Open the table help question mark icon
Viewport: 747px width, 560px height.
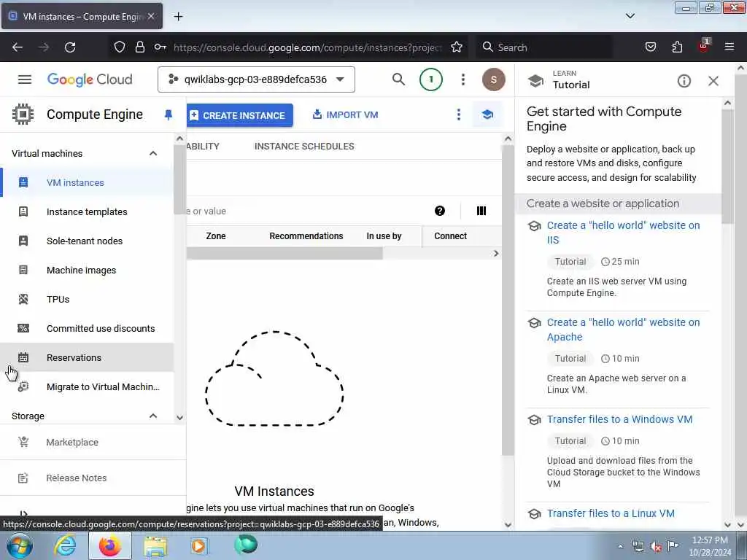click(440, 211)
